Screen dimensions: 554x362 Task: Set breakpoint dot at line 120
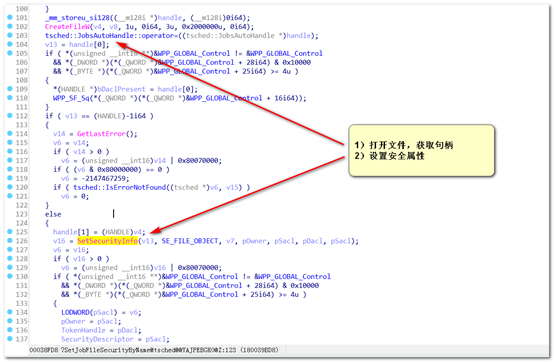10,187
